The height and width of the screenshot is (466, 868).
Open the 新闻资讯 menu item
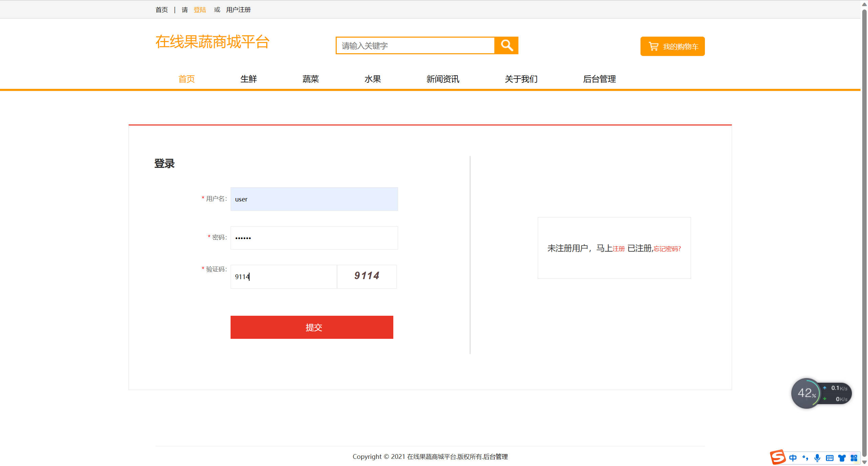(443, 79)
